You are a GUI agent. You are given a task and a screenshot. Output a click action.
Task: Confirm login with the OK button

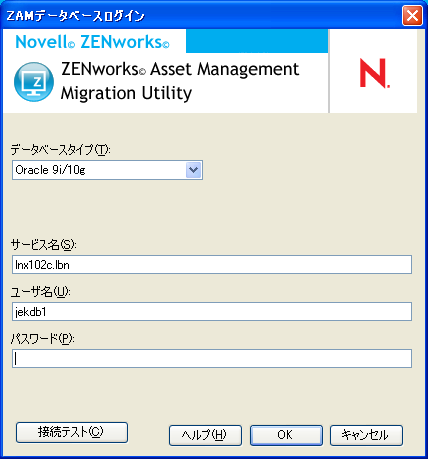(x=286, y=435)
